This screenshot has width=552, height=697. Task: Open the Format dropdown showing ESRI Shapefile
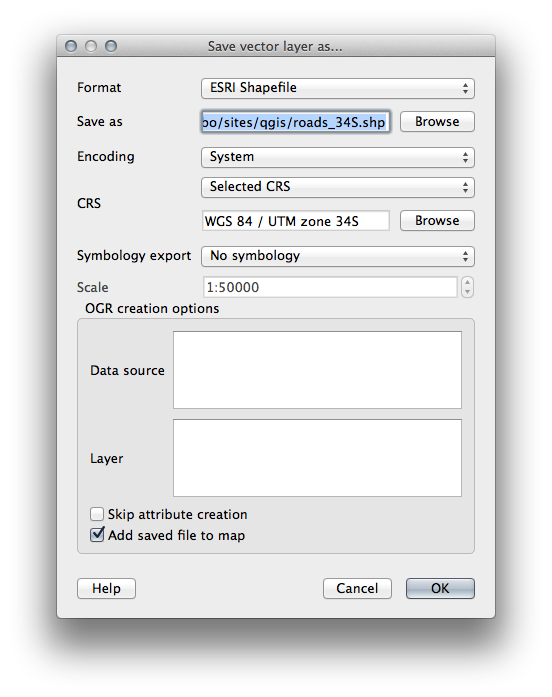point(338,88)
